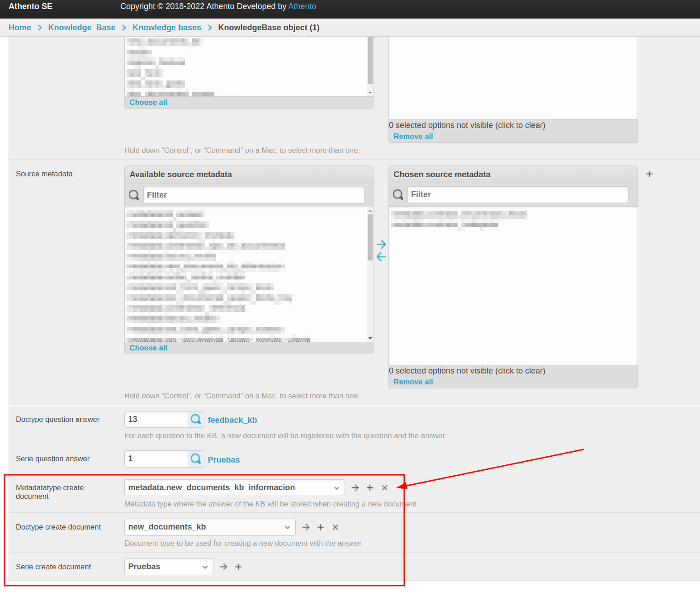Screen dimensions: 700x596
Task: Click Choose all under Available source metadata
Action: tap(148, 348)
